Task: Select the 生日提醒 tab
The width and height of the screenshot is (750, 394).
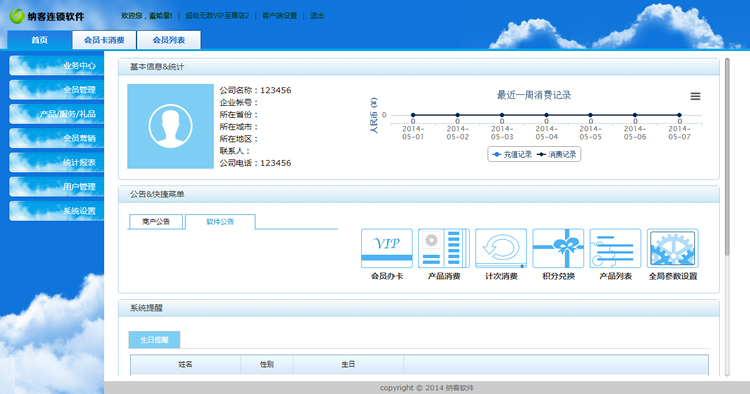Action: tap(154, 339)
